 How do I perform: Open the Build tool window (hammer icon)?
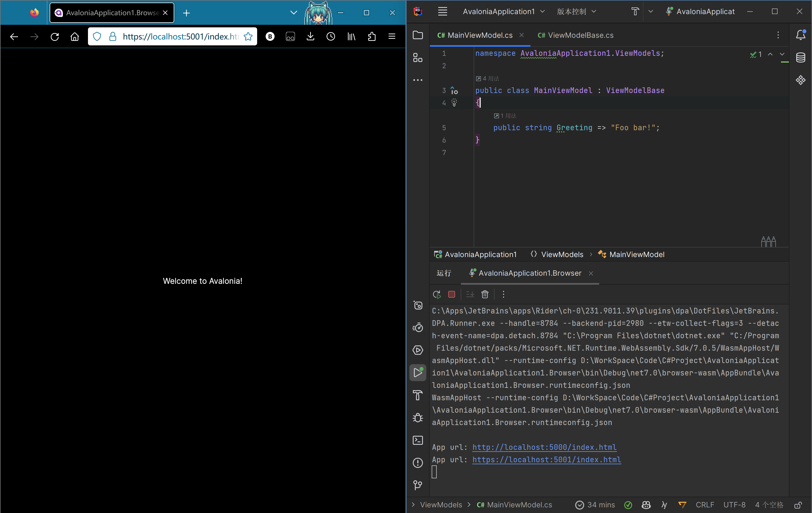(418, 395)
